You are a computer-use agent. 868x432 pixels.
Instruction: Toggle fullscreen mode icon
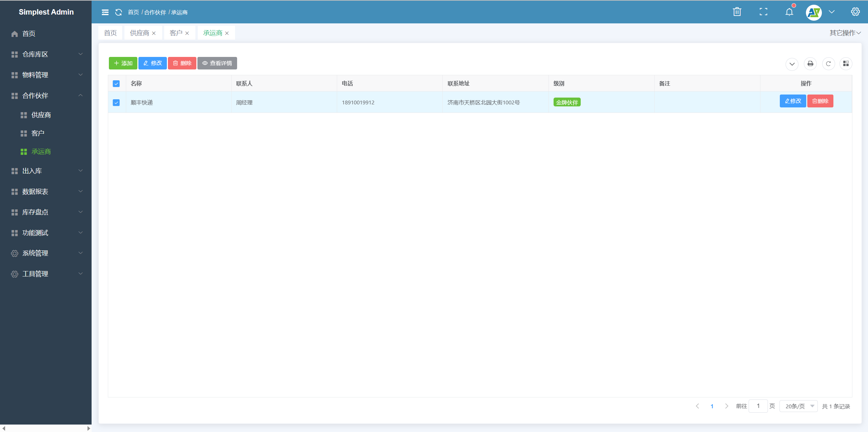coord(763,12)
